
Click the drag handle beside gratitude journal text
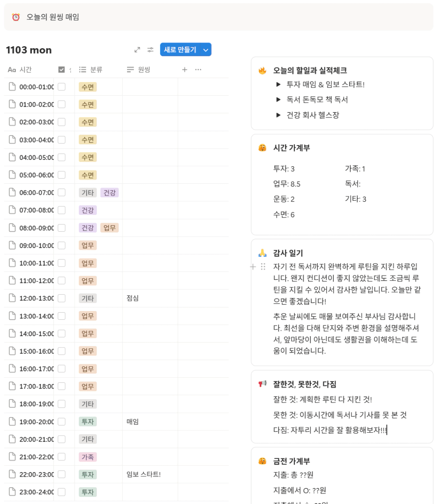(263, 266)
